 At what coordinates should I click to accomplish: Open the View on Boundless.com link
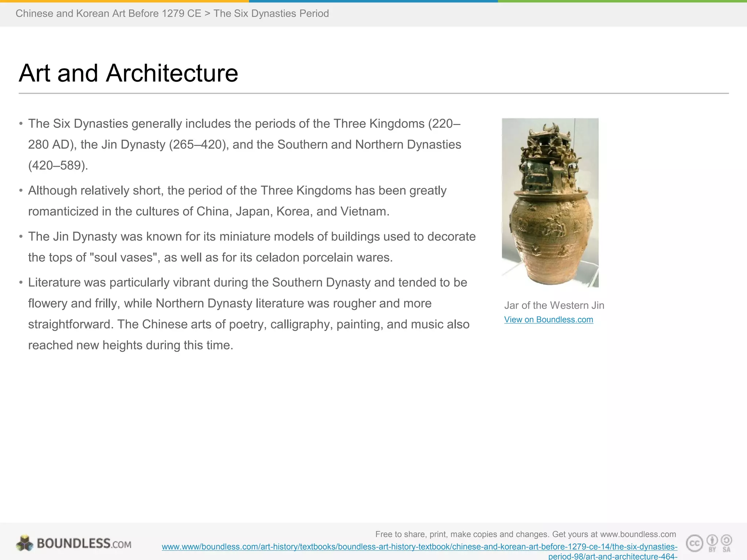548,320
